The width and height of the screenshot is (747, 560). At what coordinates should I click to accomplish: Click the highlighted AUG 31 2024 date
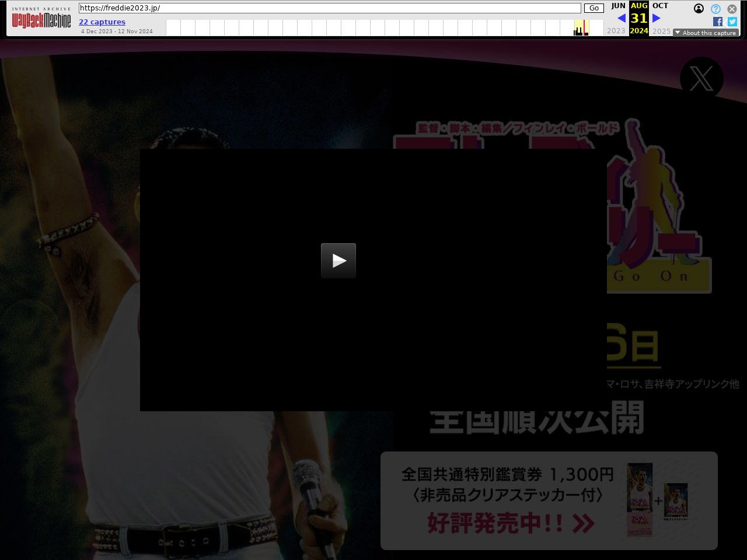point(639,18)
